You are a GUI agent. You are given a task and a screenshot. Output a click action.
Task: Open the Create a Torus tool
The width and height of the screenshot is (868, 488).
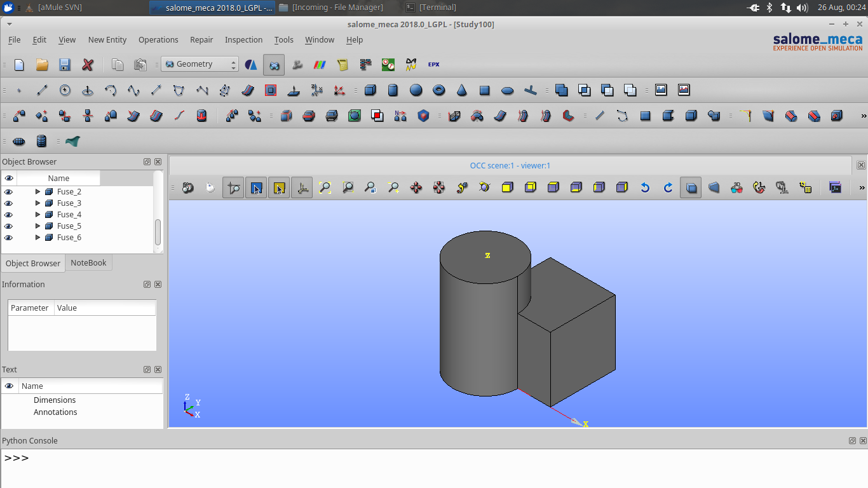click(438, 90)
